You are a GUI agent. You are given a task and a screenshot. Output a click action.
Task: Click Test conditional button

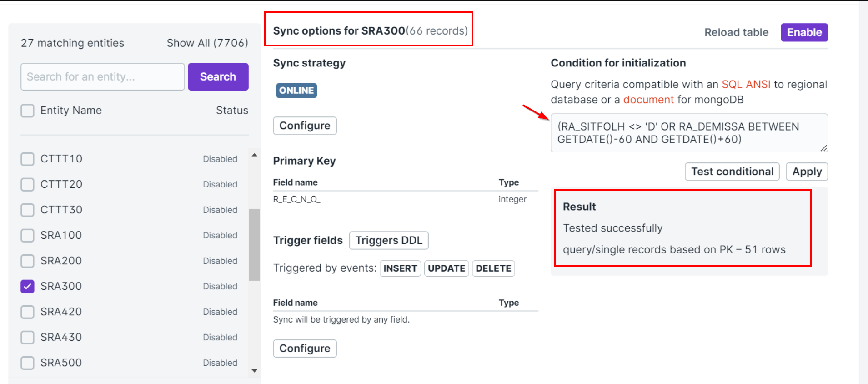point(732,172)
